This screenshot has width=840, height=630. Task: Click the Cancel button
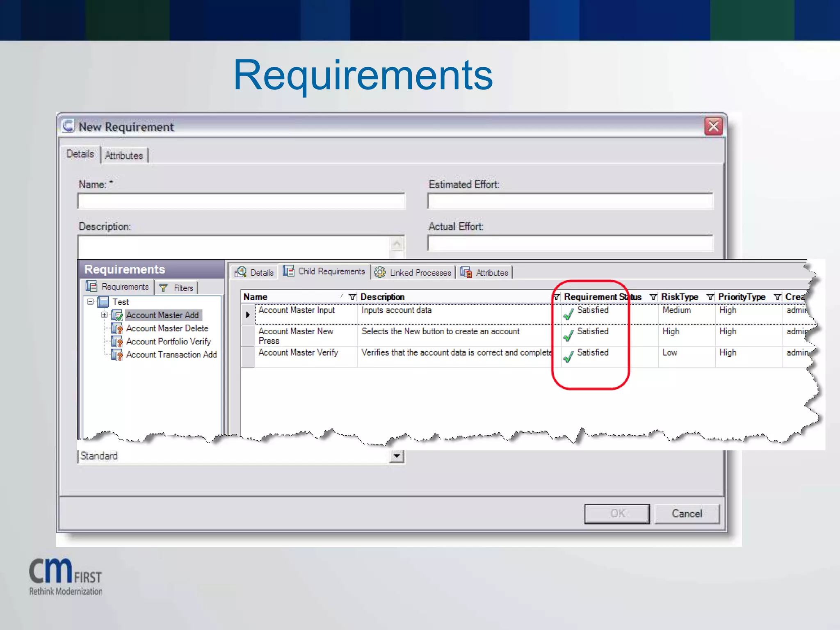687,514
